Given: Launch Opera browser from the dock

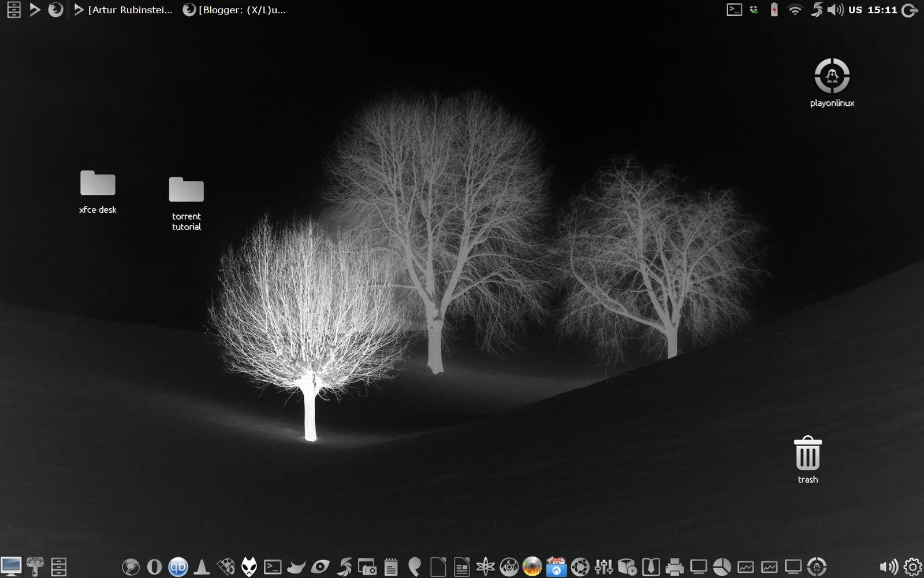Looking at the screenshot, I should [154, 567].
